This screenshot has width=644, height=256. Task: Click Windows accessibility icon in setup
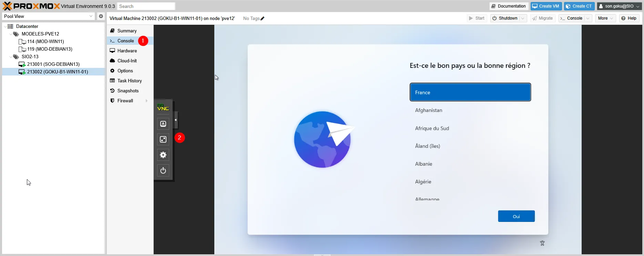(x=542, y=243)
